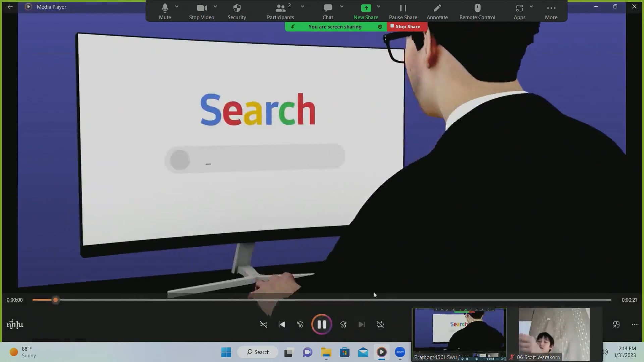Skip forward 30 seconds
Screen dimensions: 644x362
(343, 324)
